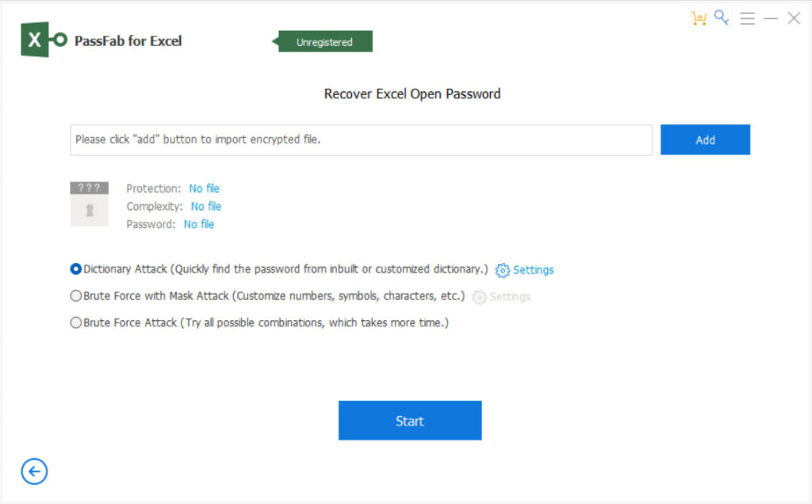812x504 pixels.
Task: Click the PassFab for Excel logo
Action: pyautogui.click(x=44, y=40)
